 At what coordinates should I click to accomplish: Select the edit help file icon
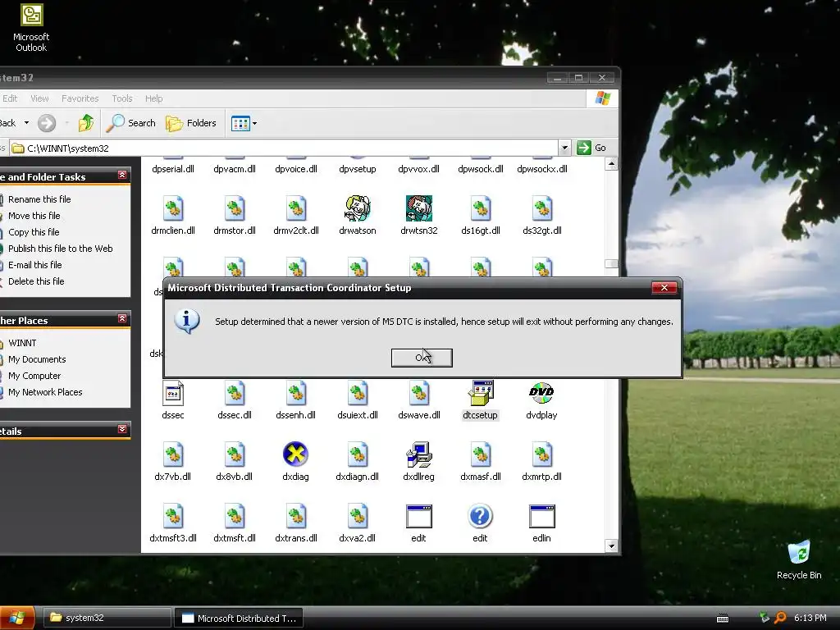[481, 517]
